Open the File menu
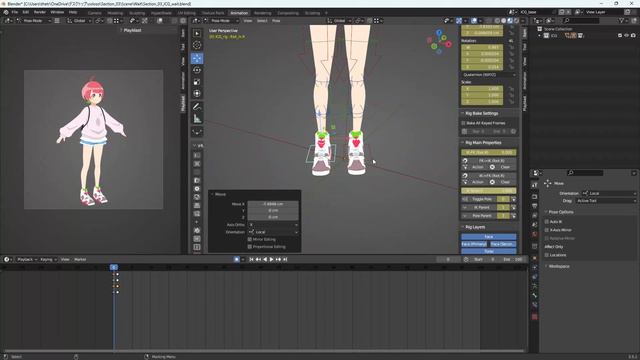This screenshot has height=360, width=640. (x=14, y=12)
